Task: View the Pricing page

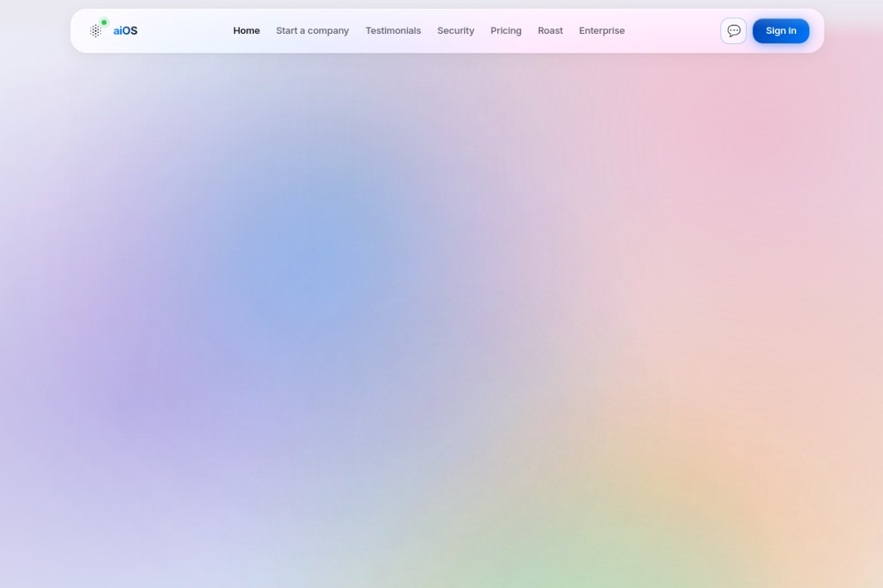Action: [506, 31]
